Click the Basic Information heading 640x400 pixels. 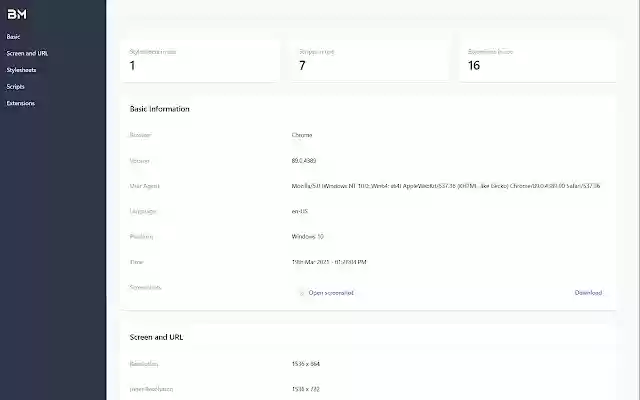pyautogui.click(x=160, y=109)
